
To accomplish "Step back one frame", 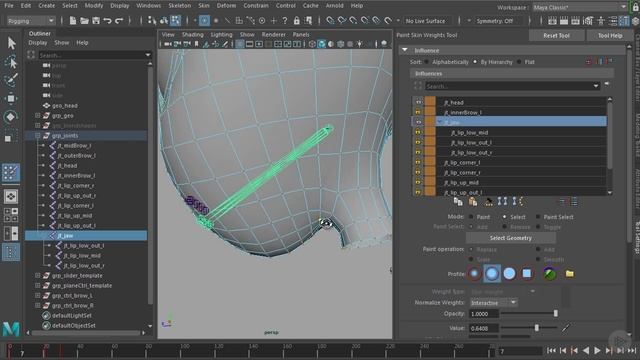I will click(x=563, y=350).
